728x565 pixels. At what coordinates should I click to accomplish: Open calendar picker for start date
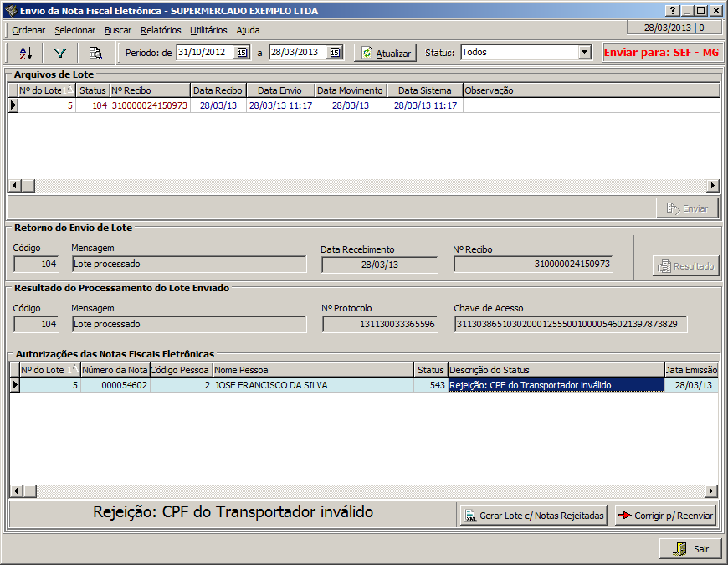pyautogui.click(x=242, y=53)
